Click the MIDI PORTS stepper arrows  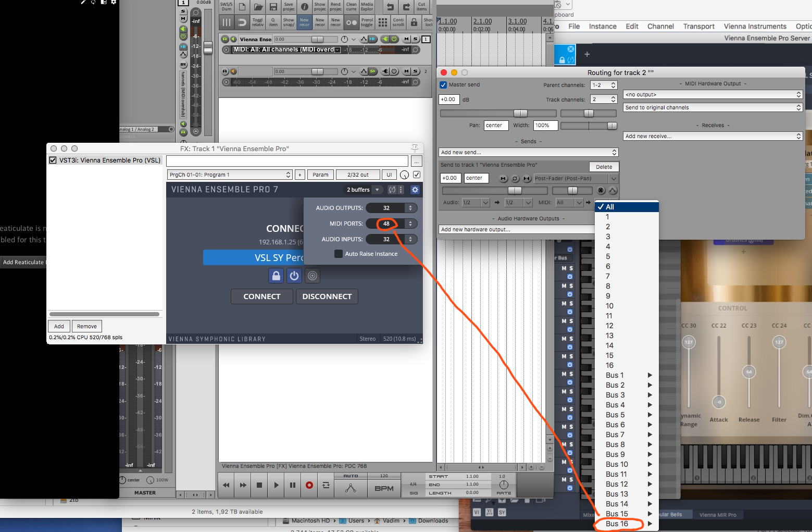click(x=410, y=224)
